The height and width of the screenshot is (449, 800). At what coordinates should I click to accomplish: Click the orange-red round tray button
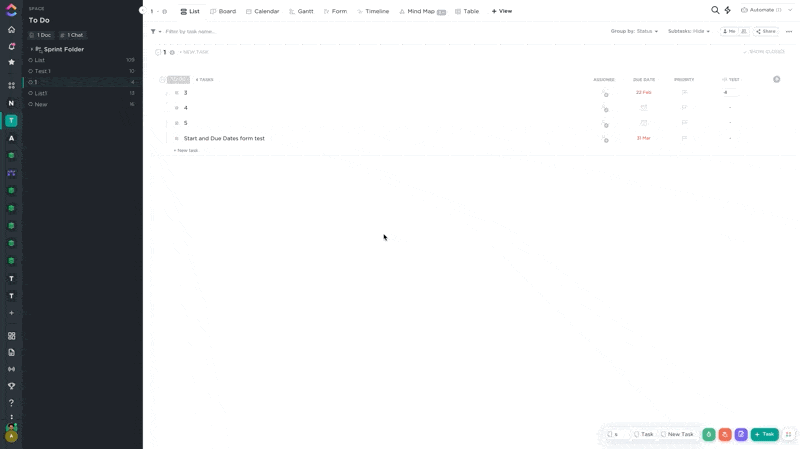tap(725, 434)
